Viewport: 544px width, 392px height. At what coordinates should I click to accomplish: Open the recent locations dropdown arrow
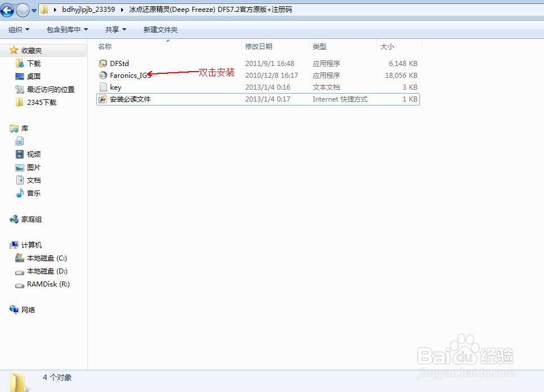click(34, 10)
